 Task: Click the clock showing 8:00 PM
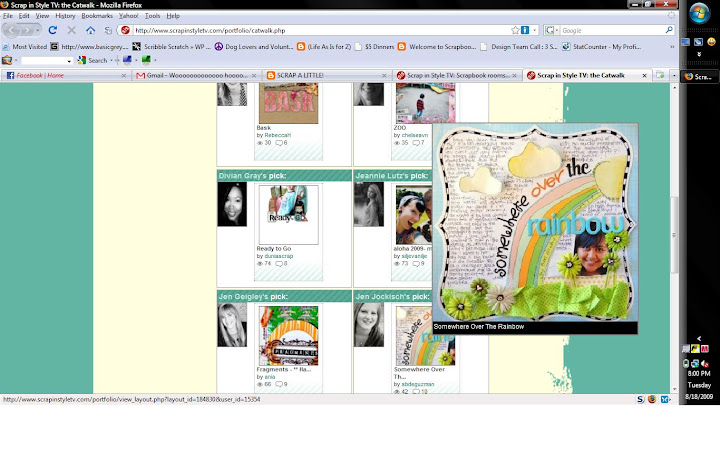(699, 374)
